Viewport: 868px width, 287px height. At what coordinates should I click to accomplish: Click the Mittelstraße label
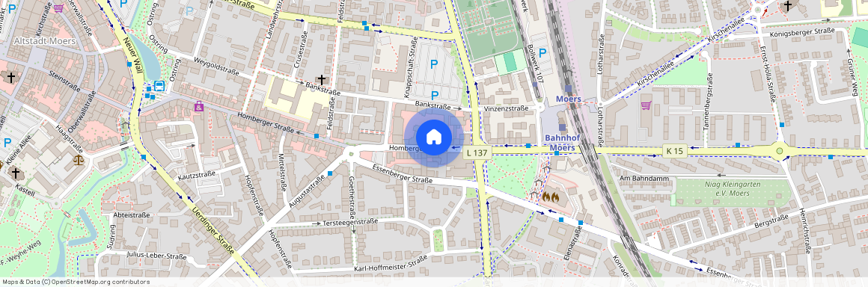[282, 172]
